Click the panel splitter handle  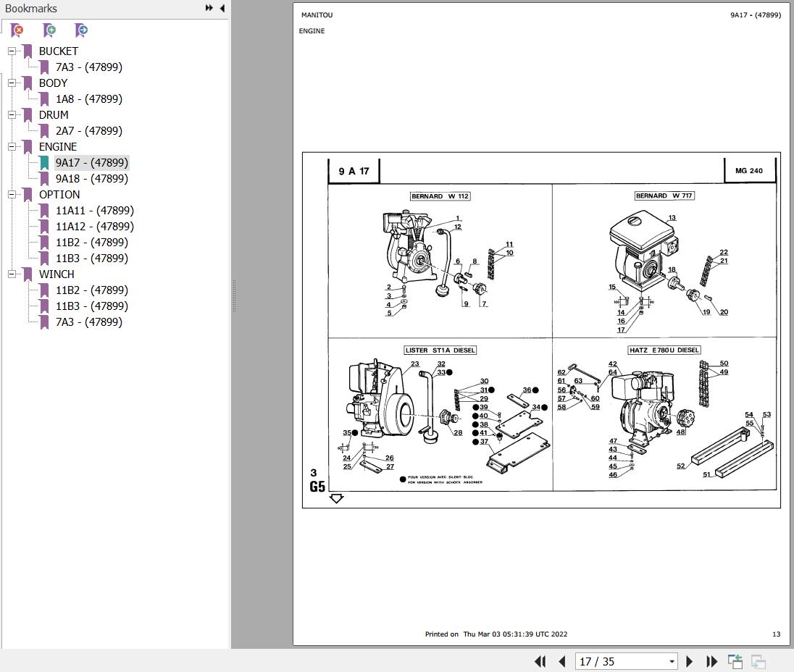click(x=234, y=296)
